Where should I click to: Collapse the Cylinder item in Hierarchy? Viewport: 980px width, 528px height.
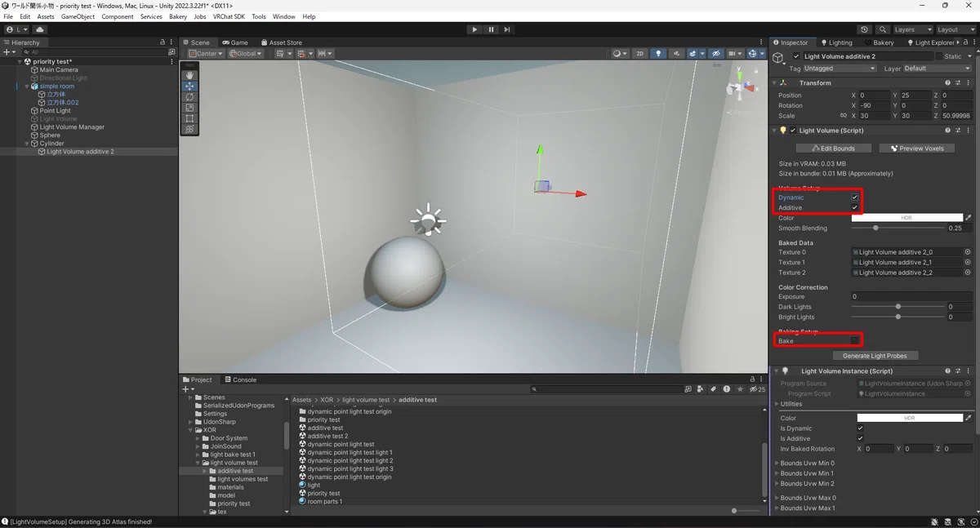(x=28, y=144)
